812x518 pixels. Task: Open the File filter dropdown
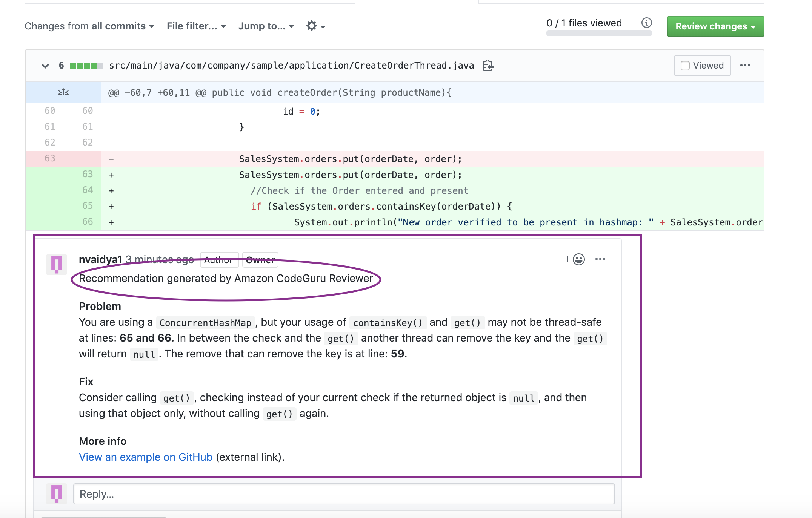(196, 26)
